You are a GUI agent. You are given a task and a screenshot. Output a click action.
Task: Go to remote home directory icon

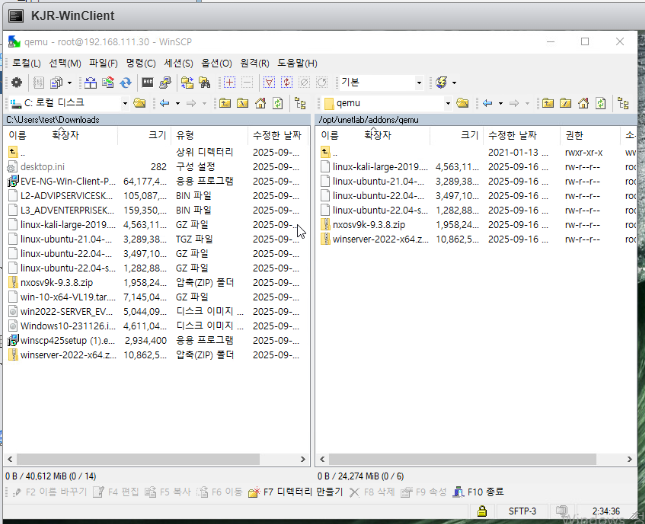[583, 103]
